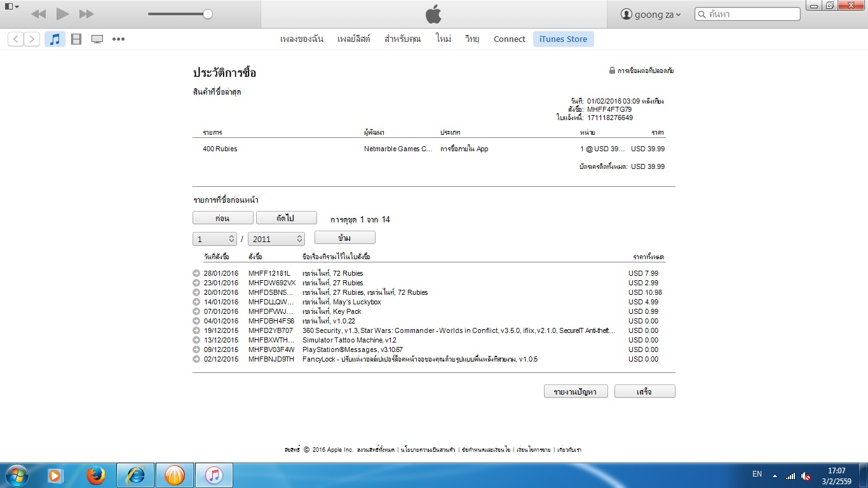Open order details for 09/12/2015 arrow

[196, 349]
